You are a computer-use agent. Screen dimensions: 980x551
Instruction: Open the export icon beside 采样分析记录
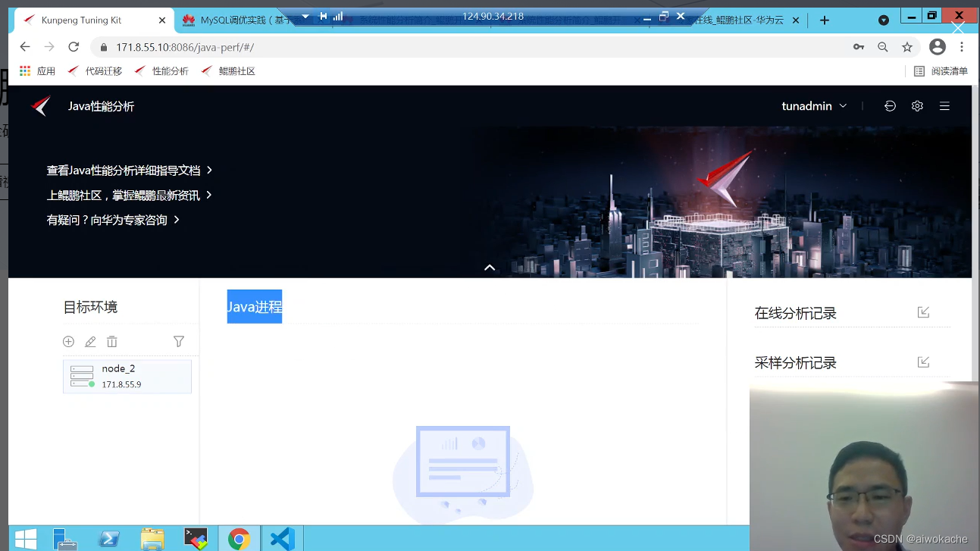[923, 362]
